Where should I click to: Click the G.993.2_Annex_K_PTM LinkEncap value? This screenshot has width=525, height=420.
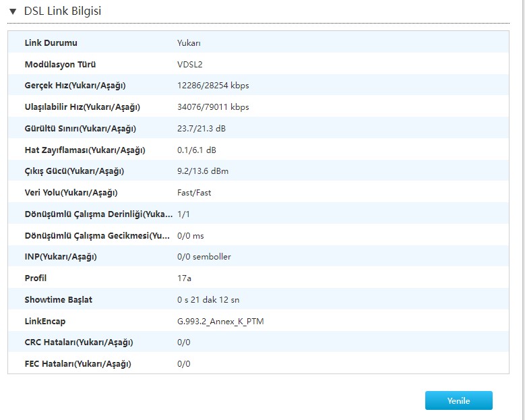point(220,322)
